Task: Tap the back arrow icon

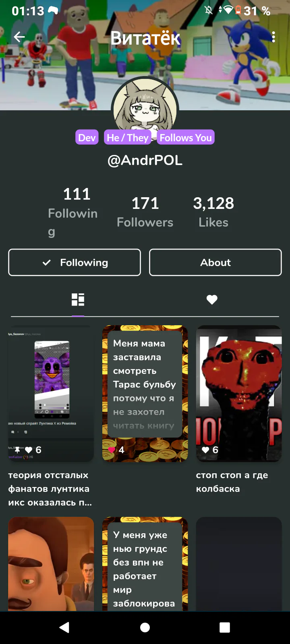Action: pyautogui.click(x=19, y=37)
